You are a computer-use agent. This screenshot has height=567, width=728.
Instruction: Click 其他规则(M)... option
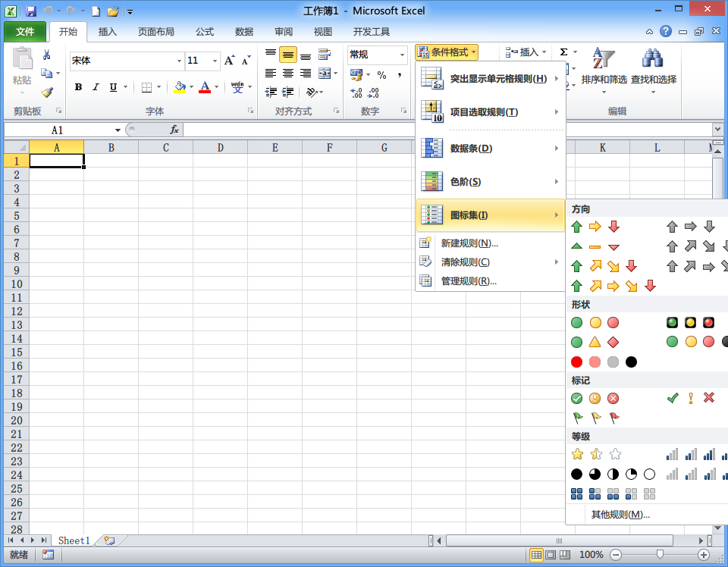620,514
